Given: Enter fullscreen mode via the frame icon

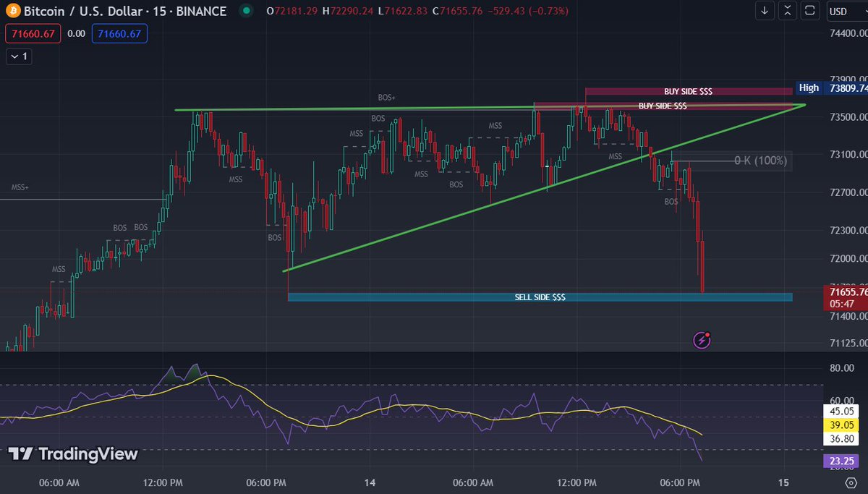Looking at the screenshot, I should [x=810, y=11].
